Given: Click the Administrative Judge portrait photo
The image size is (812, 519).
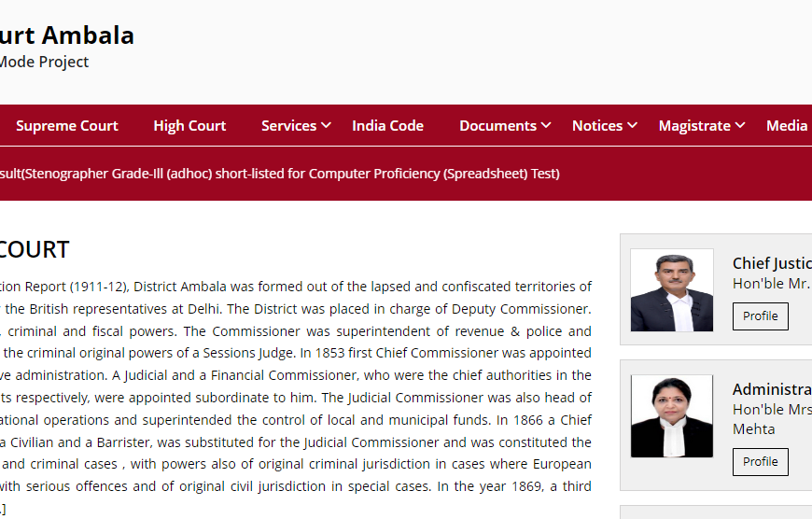Looking at the screenshot, I should [x=672, y=416].
